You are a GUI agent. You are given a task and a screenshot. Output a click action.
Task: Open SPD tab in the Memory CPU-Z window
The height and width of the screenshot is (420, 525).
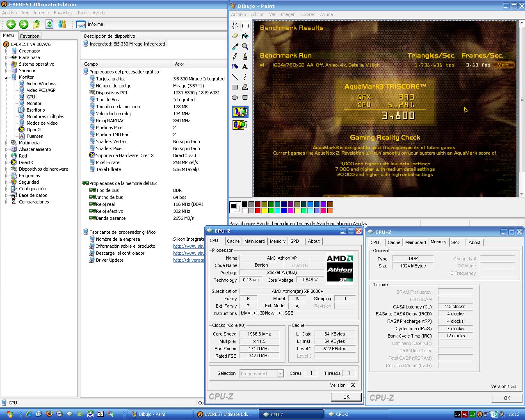tap(455, 242)
